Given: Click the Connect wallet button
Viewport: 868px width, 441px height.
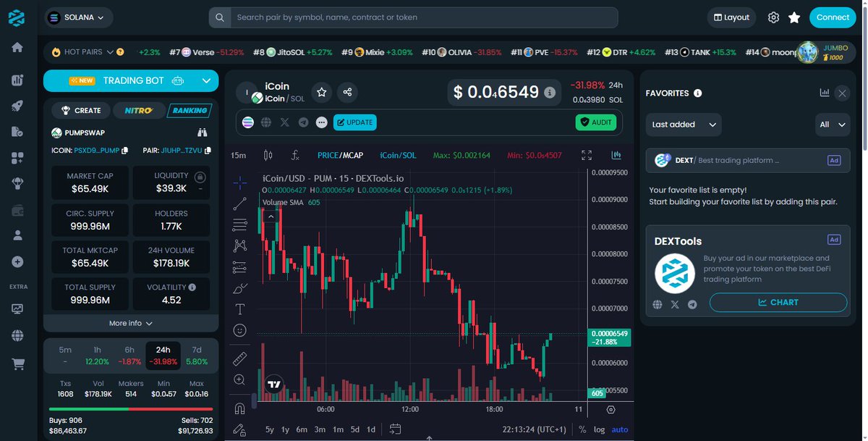Looking at the screenshot, I should (x=833, y=17).
